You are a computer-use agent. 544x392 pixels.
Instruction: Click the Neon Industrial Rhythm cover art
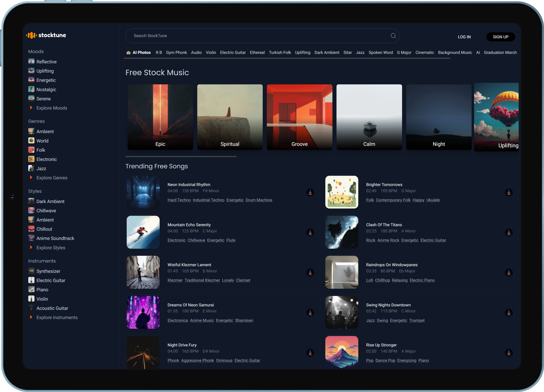point(143,192)
